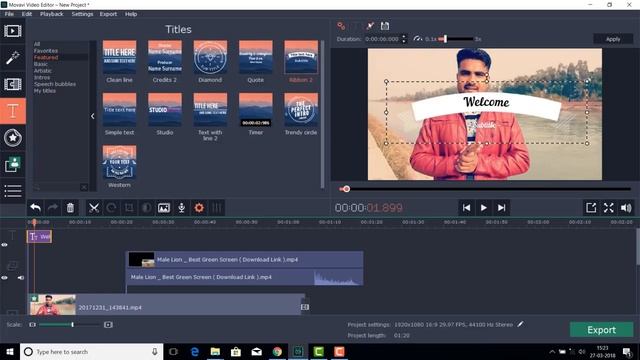
Task: Select the orange Titles T tab
Action: (x=13, y=111)
